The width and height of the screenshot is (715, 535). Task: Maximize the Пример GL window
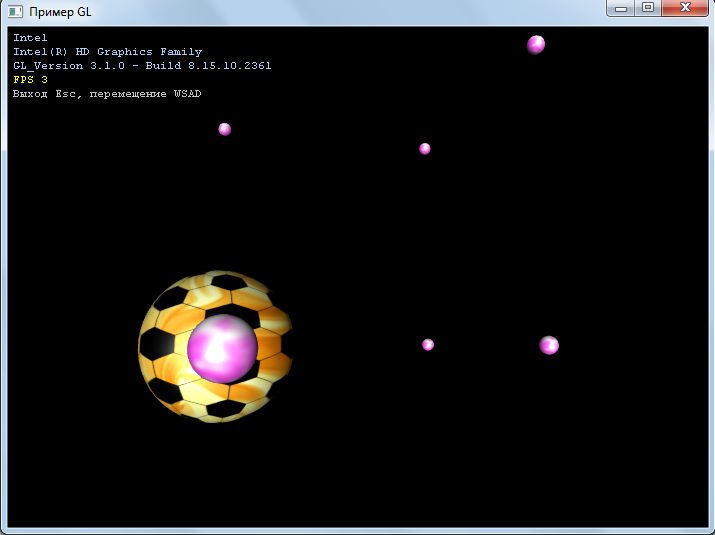(648, 8)
